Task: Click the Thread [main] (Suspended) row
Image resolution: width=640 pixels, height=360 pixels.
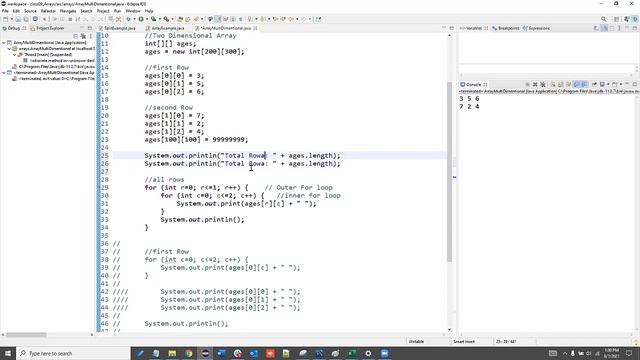Action: pyautogui.click(x=48, y=54)
